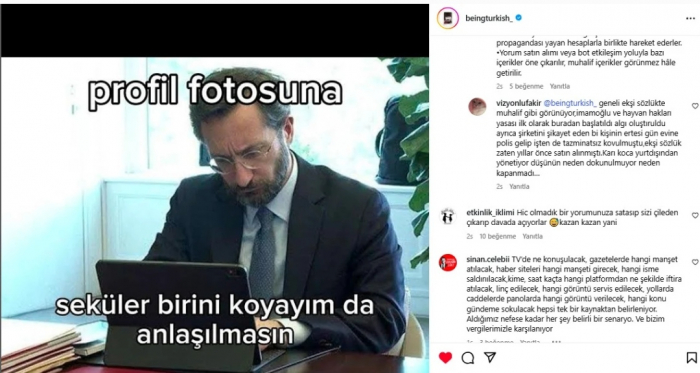Open the three-dot more options menu

690,19
